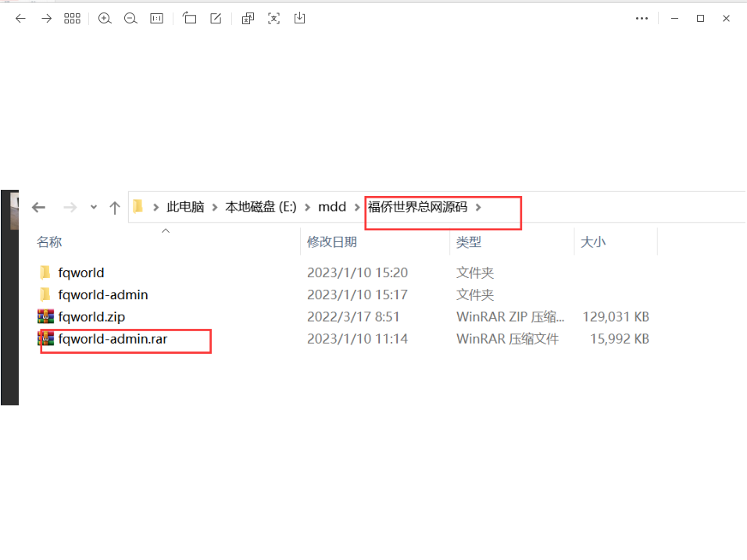Select the fqworld.zip archive
The image size is (747, 560).
pos(91,317)
